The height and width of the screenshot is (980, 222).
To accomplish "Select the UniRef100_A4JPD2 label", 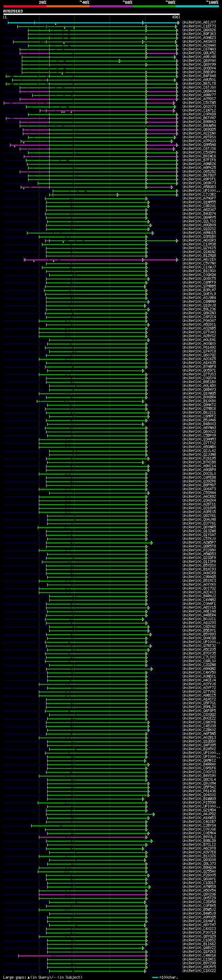I will pos(199,814).
